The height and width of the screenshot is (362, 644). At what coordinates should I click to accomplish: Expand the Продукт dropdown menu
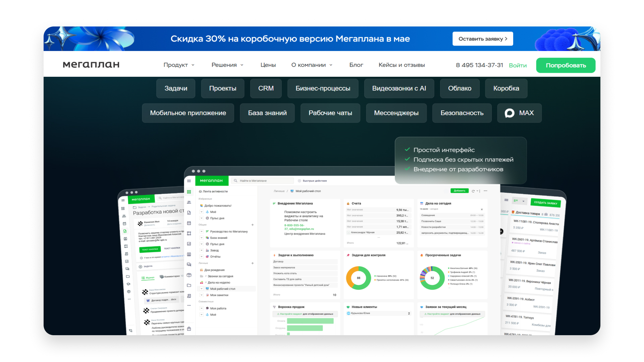click(x=179, y=65)
